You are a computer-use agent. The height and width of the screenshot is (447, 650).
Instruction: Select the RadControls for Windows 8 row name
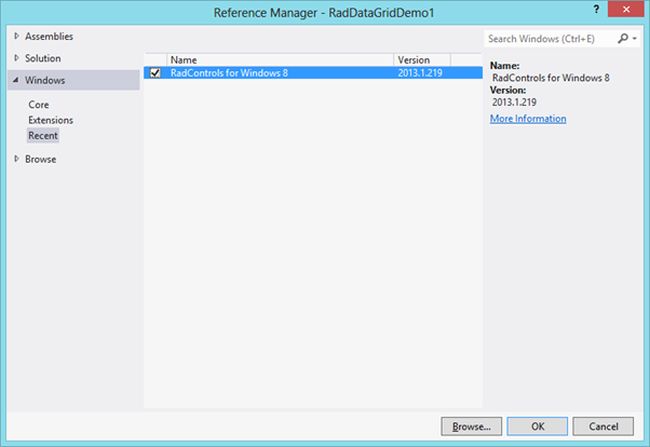229,73
